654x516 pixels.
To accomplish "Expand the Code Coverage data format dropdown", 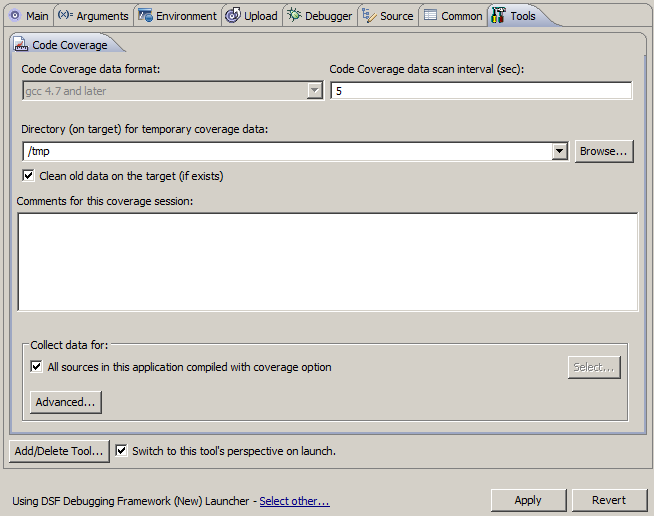I will [x=315, y=91].
